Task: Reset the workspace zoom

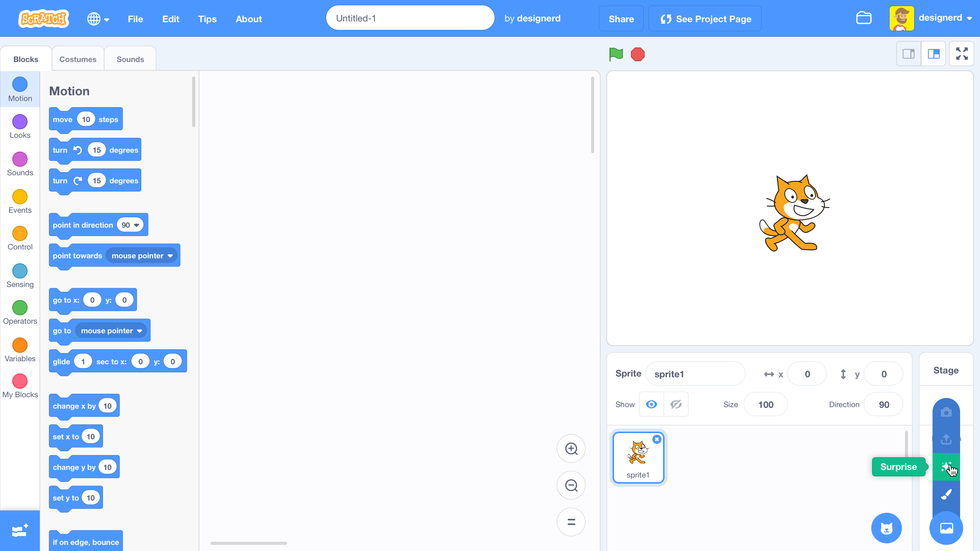Action: click(x=571, y=522)
